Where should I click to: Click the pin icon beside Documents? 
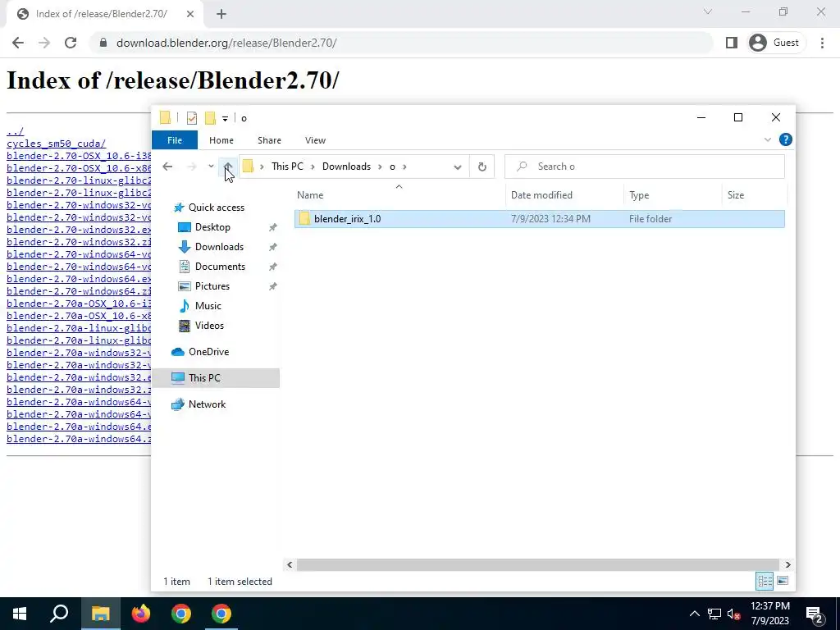[x=272, y=267]
